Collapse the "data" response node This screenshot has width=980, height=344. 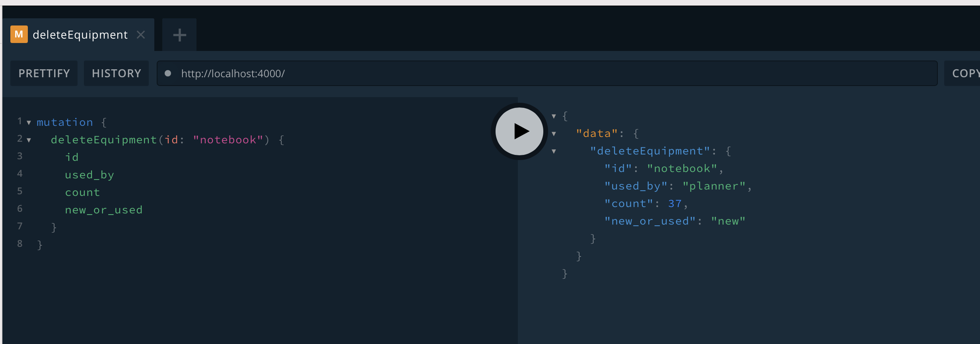point(554,134)
